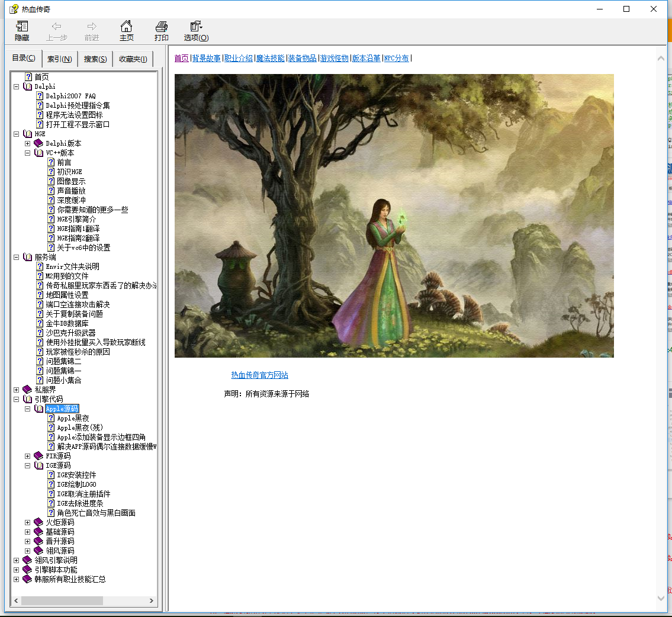Viewport: 672px width, 617px height.
Task: Click the book icon beside 服务端
Action: (27, 257)
